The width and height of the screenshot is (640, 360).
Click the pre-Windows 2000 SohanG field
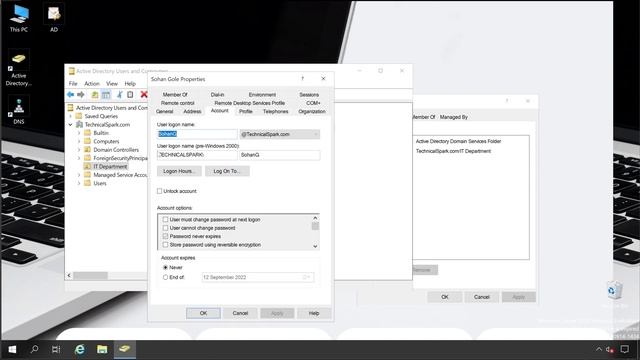click(x=280, y=155)
